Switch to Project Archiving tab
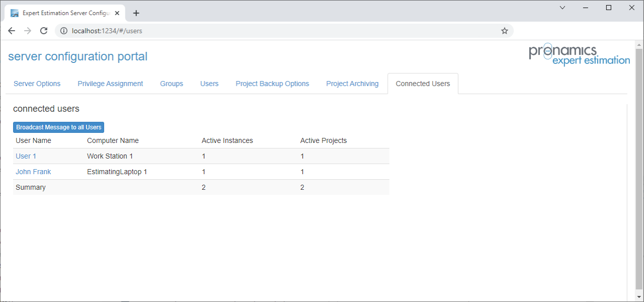Image resolution: width=644 pixels, height=302 pixels. 352,84
